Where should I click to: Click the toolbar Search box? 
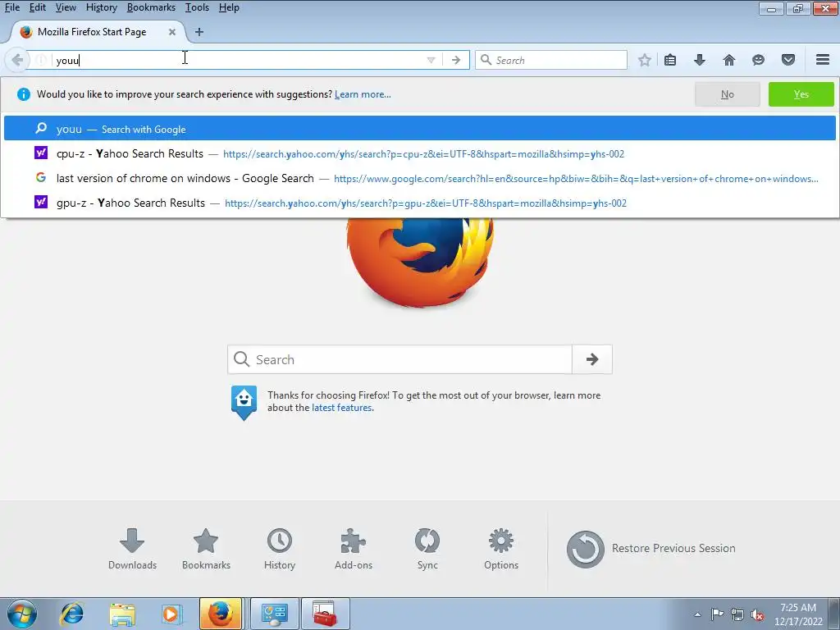(551, 60)
